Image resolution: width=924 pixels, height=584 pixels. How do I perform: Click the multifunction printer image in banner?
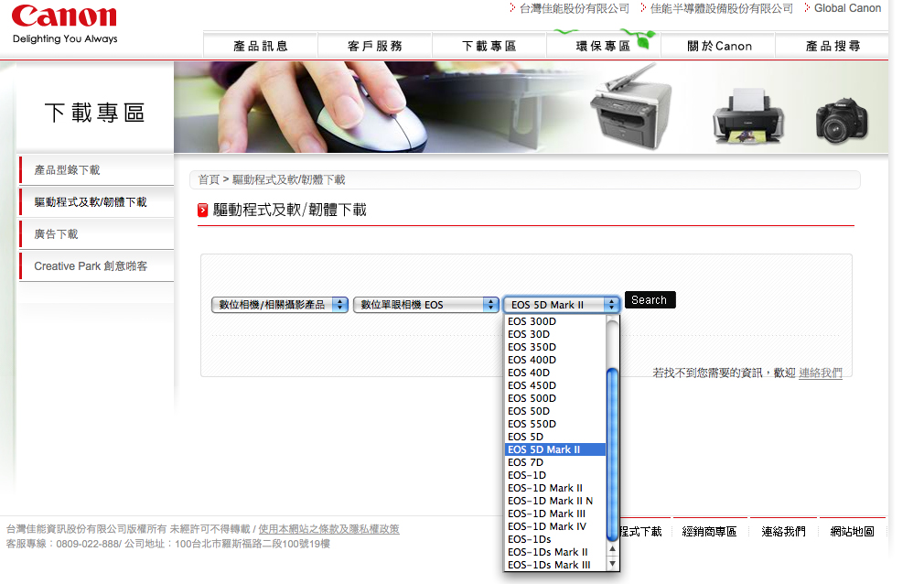630,107
